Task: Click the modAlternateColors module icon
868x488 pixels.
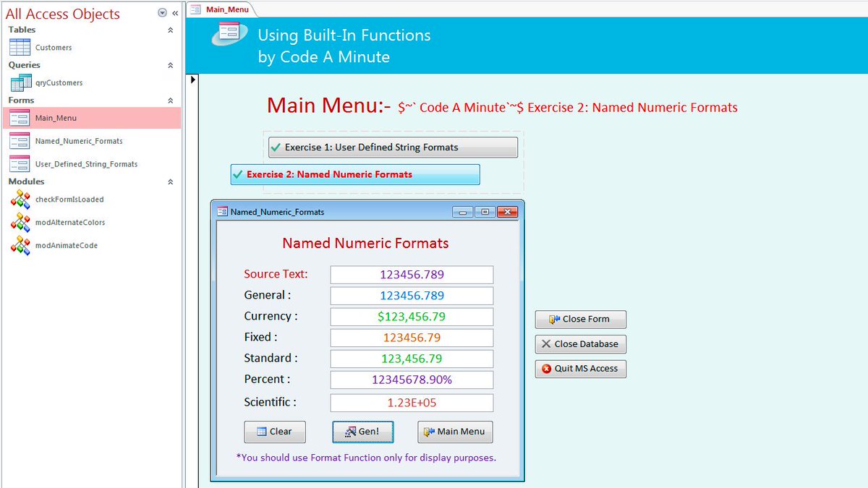Action: pyautogui.click(x=20, y=223)
